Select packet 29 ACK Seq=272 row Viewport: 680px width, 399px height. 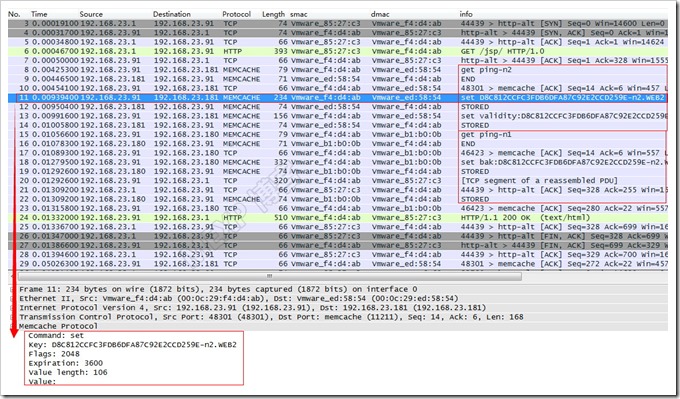click(338, 264)
